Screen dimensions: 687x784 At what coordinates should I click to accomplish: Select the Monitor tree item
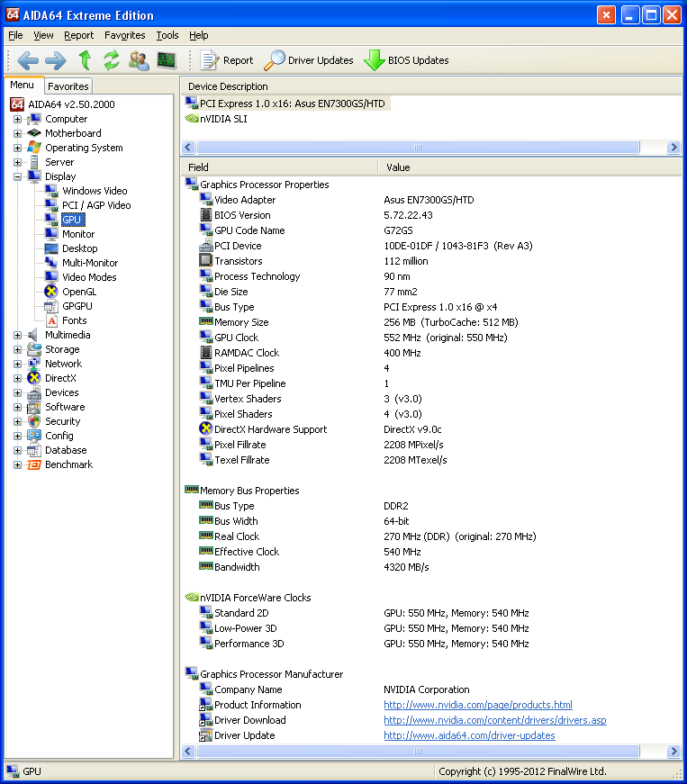(x=78, y=234)
